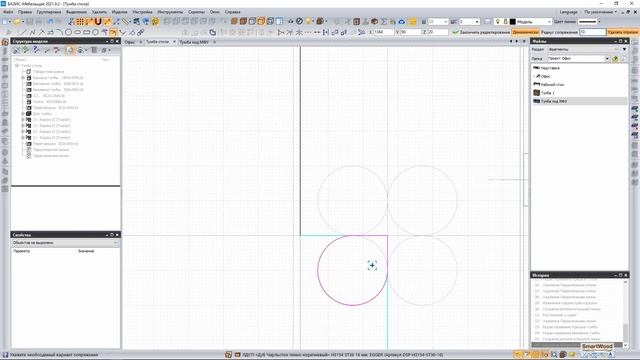Click the fillet radius input field
640x360 pixels.
(x=592, y=32)
